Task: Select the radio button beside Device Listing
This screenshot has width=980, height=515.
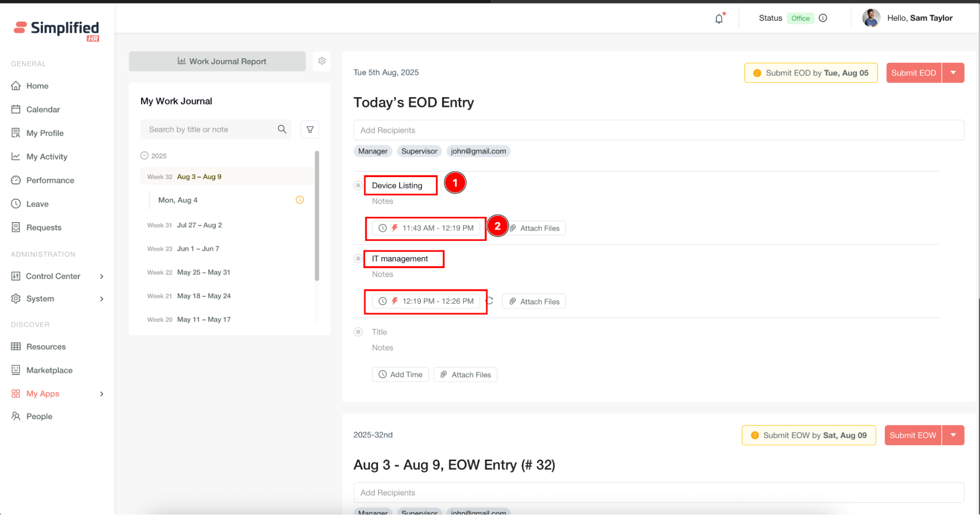Action: pyautogui.click(x=358, y=185)
